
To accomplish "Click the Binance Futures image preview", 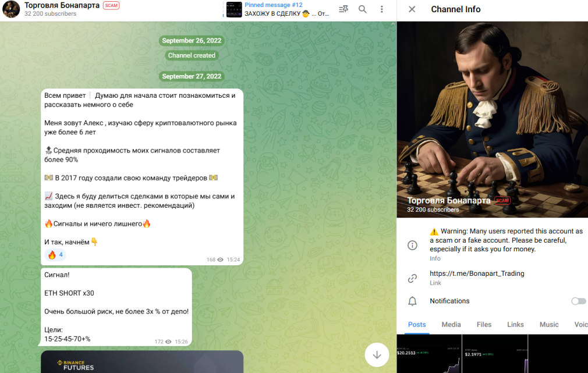I will (142, 362).
